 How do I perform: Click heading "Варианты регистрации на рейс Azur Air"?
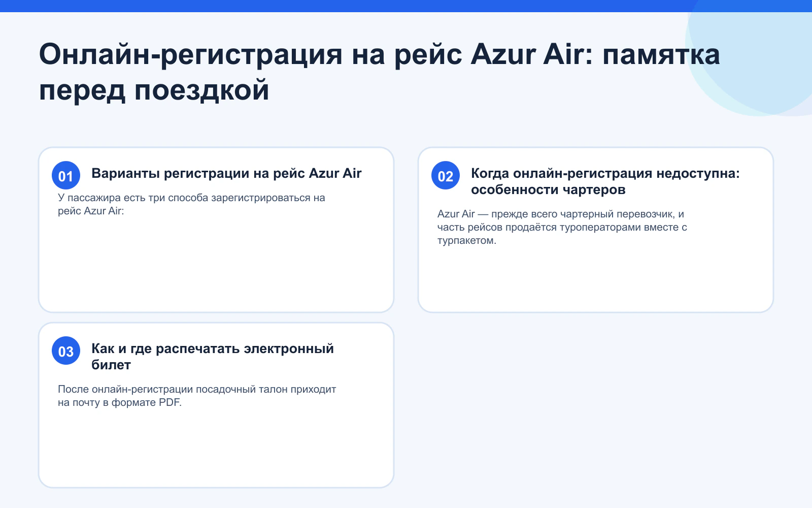pos(226,173)
